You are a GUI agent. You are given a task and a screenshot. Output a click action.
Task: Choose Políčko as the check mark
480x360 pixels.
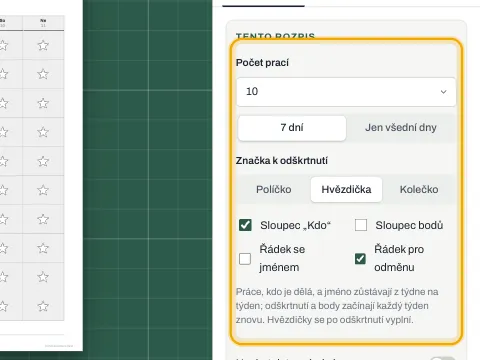[x=274, y=189]
